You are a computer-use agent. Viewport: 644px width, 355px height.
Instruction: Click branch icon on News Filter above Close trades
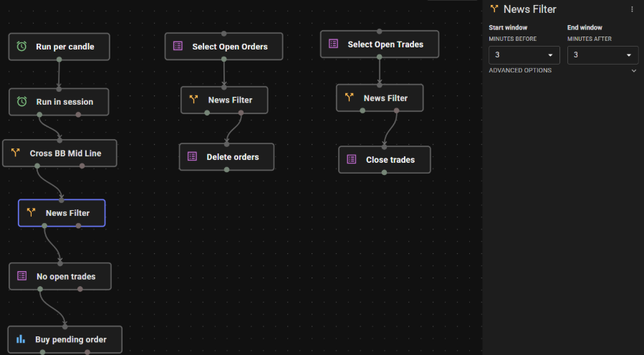click(349, 97)
